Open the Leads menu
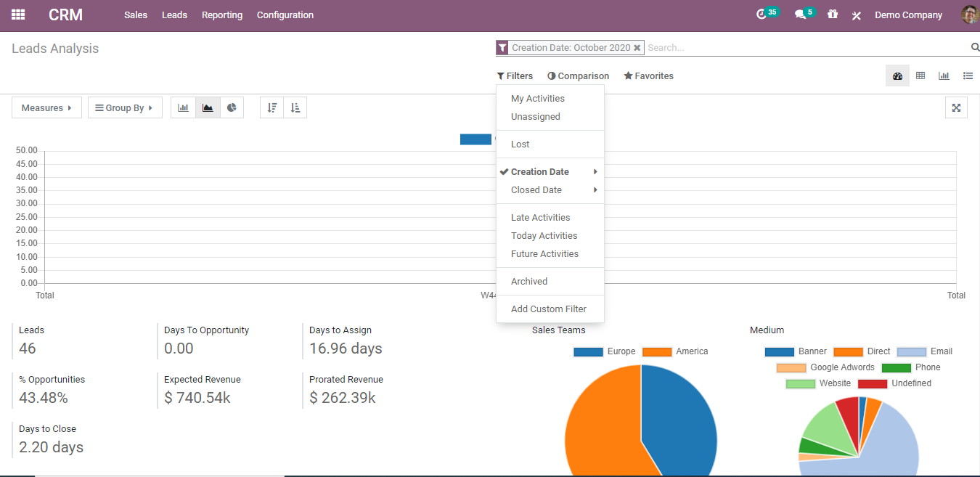Viewport: 980px width, 477px height. coord(174,15)
